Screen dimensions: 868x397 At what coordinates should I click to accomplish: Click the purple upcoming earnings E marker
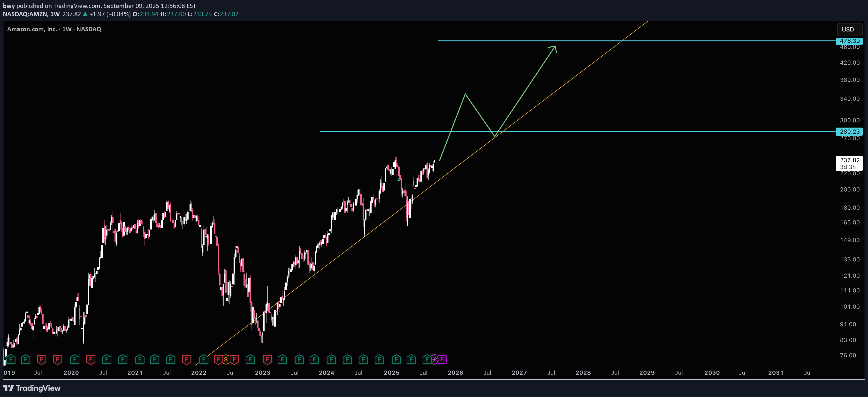442,359
